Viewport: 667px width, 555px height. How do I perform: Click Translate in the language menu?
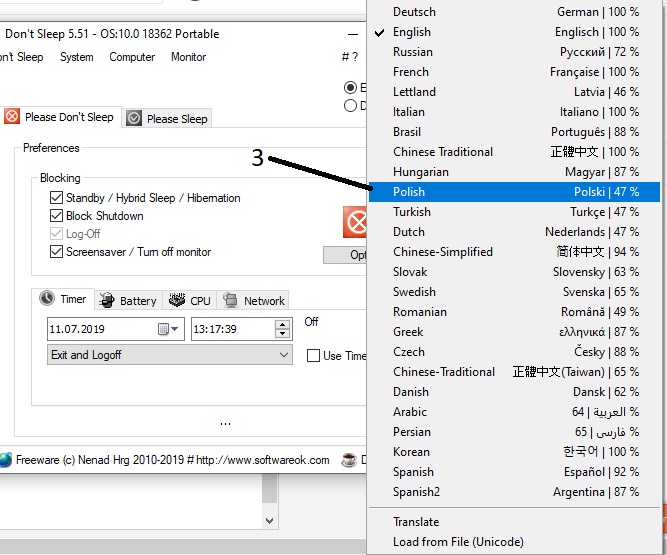click(514, 522)
